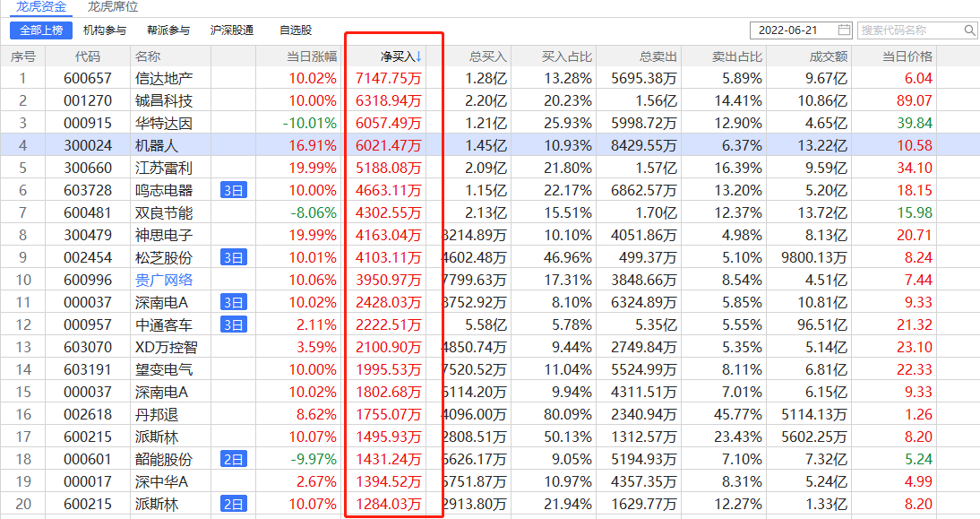Sort by 名称 column header
The image size is (980, 519).
[x=148, y=56]
